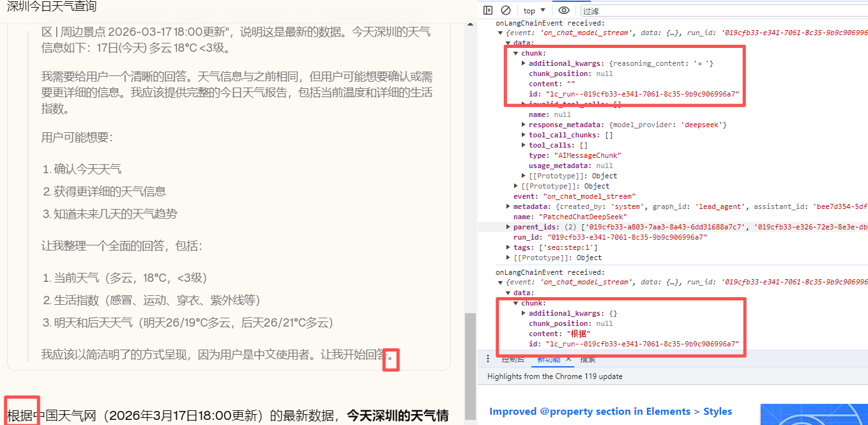Click list item 确认今天天气
Screen dimensions: 868x425
(88, 169)
